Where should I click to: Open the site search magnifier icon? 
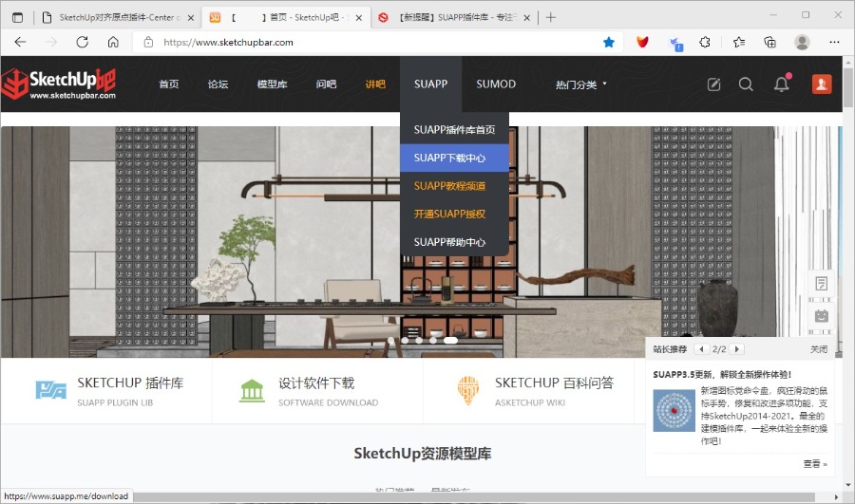tap(746, 84)
